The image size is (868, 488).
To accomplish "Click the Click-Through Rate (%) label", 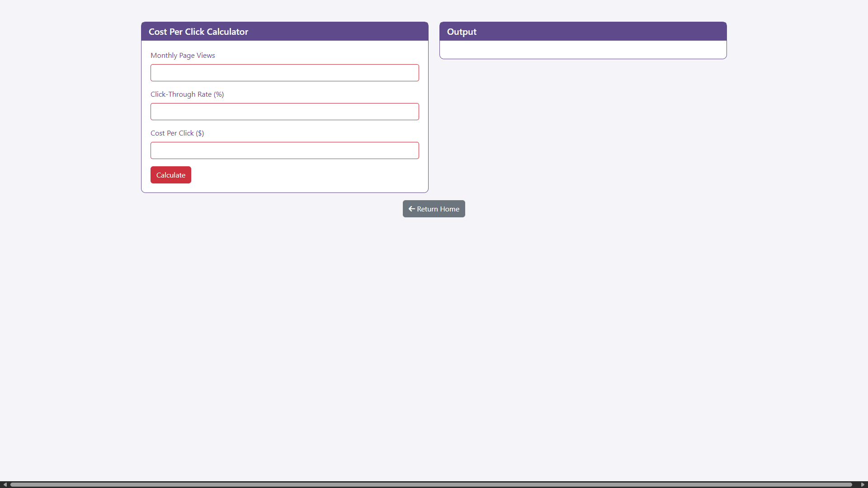I will coord(187,94).
